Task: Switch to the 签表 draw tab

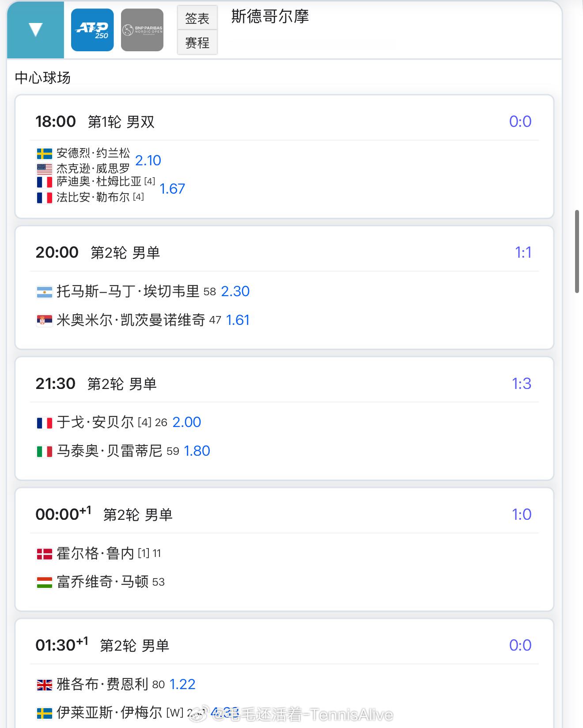Action: click(x=197, y=18)
